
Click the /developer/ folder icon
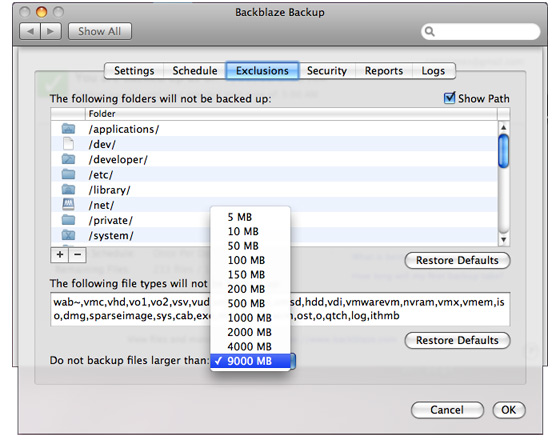tap(68, 159)
